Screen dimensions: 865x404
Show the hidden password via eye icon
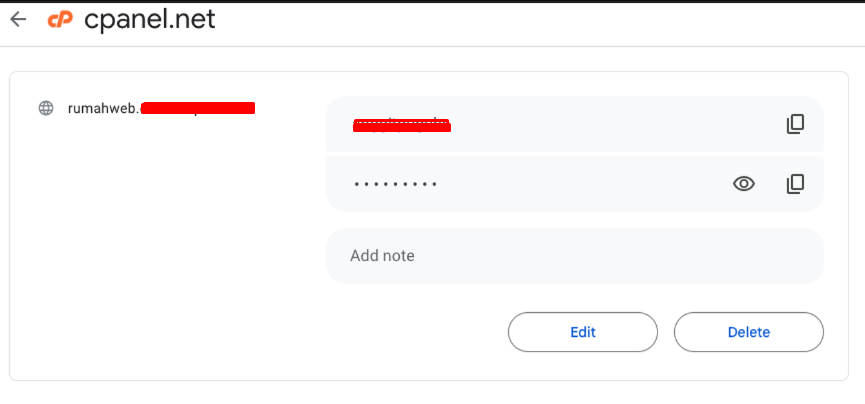point(744,184)
